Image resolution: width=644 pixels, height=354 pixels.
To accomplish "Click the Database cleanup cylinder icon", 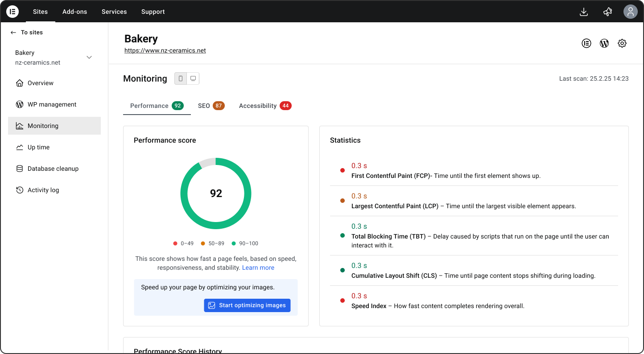I will (x=20, y=169).
